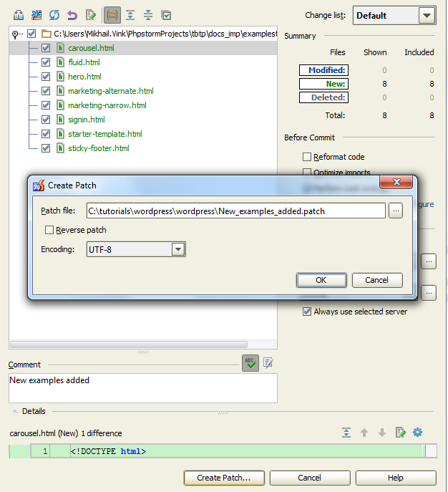448x492 pixels.
Task: Open the blue gear diff settings
Action: 418,433
